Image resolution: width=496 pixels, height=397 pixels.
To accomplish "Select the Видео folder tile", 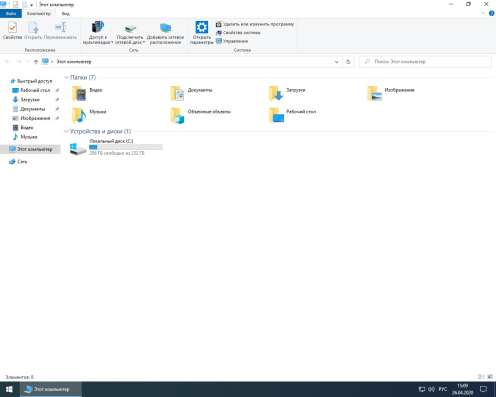I will point(87,93).
